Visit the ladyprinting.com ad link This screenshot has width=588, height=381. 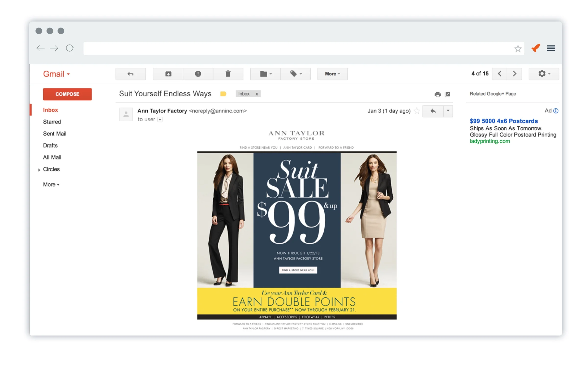click(x=490, y=141)
